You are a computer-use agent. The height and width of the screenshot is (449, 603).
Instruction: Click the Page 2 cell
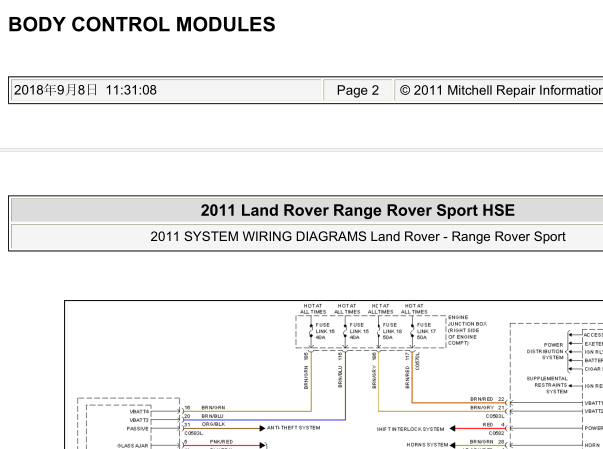pyautogui.click(x=358, y=90)
